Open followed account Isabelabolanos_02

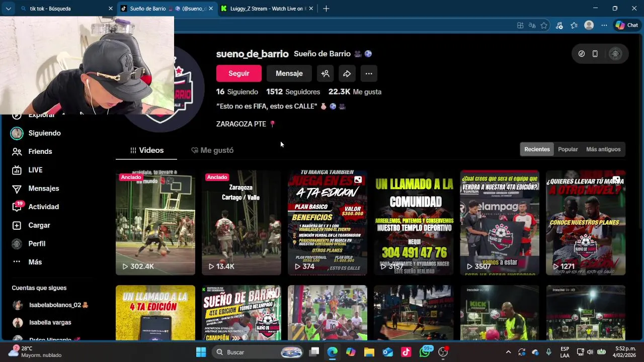click(50, 305)
